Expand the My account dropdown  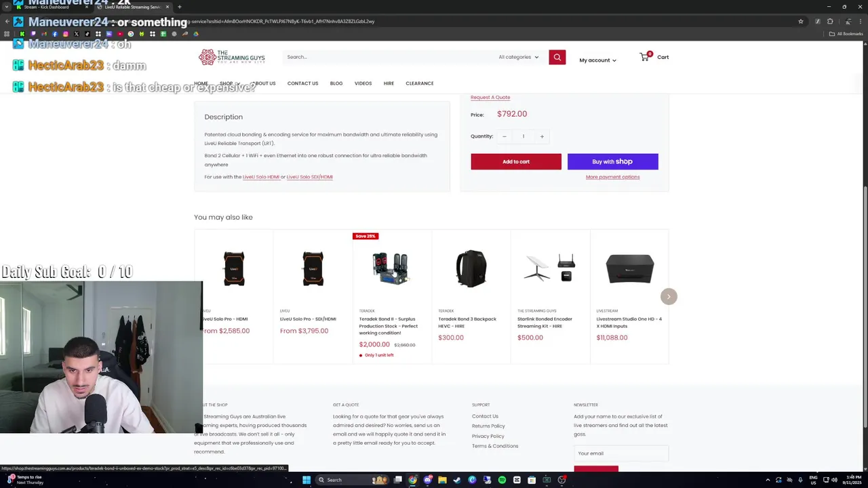[x=597, y=60]
